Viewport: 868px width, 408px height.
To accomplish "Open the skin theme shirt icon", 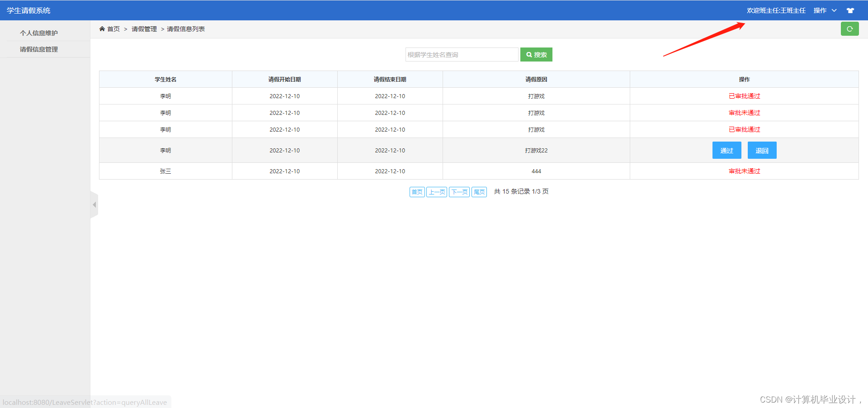I will [x=850, y=10].
